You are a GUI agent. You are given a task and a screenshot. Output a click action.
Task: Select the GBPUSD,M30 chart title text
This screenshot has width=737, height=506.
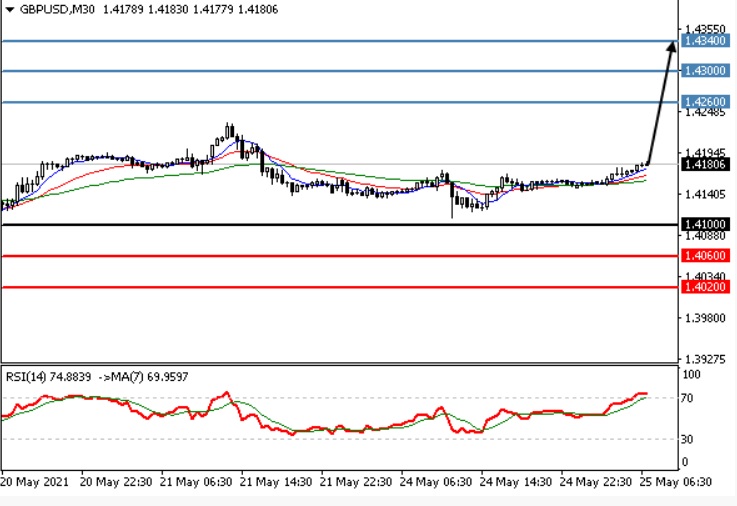pyautogui.click(x=57, y=9)
